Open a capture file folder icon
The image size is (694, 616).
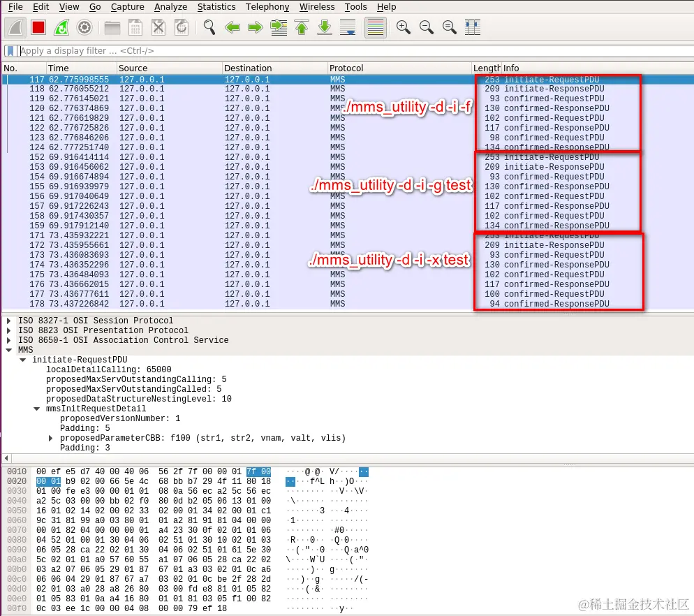coord(112,27)
